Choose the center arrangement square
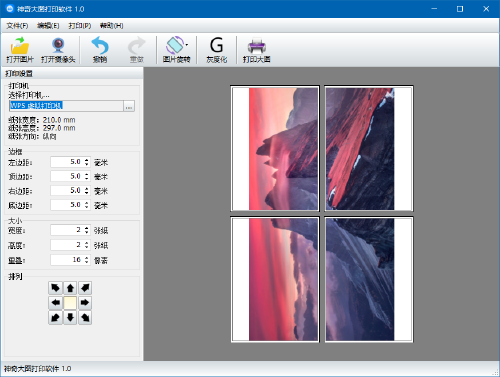The height and width of the screenshot is (377, 500). pyautogui.click(x=70, y=303)
